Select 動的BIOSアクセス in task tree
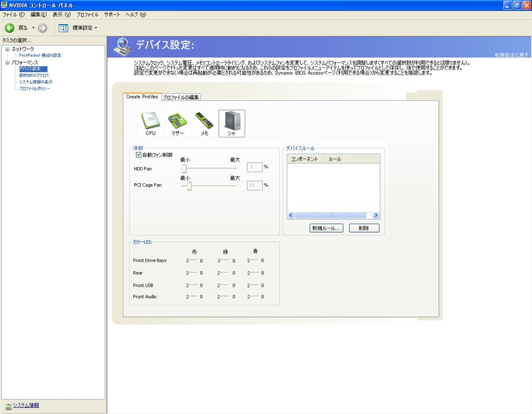Viewport: 532px width, 414px height. (34, 75)
